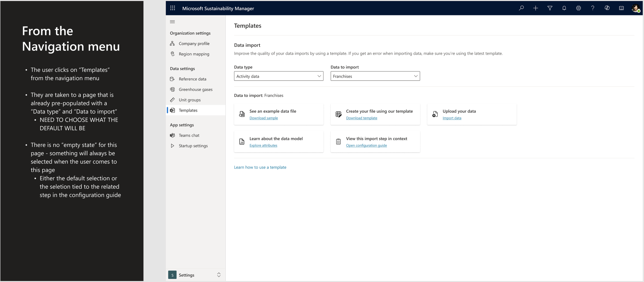644x282 pixels.
Task: Go to Unit groups navigation item
Action: [190, 100]
